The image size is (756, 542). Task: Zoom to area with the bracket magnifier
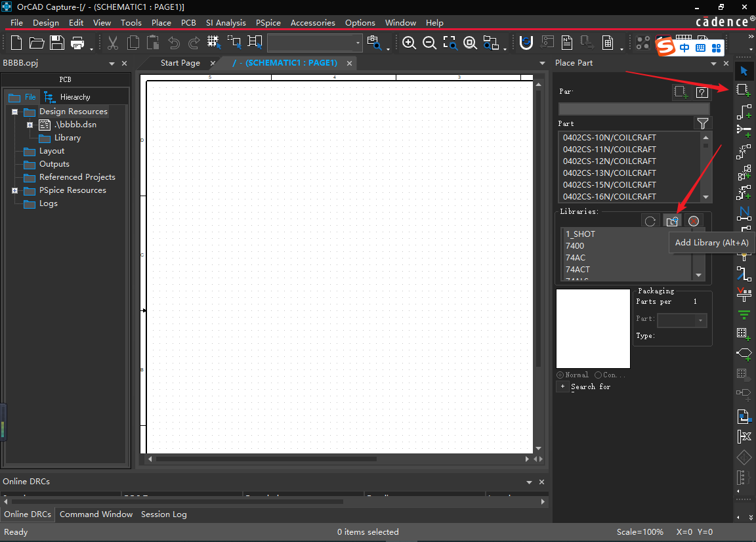450,43
